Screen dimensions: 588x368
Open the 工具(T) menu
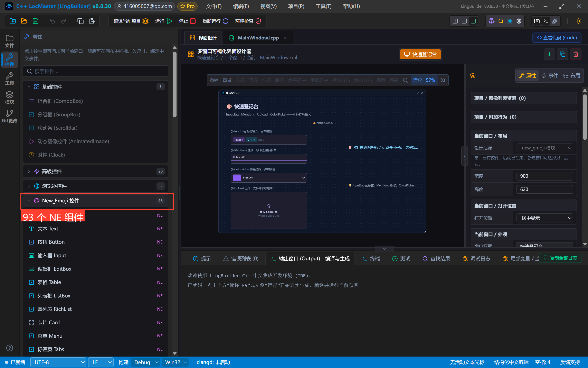click(x=323, y=6)
